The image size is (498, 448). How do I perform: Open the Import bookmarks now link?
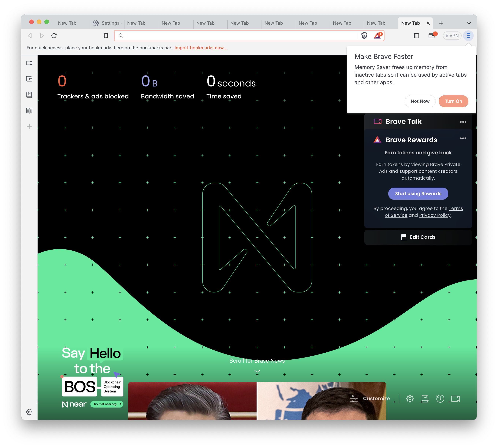click(x=201, y=47)
